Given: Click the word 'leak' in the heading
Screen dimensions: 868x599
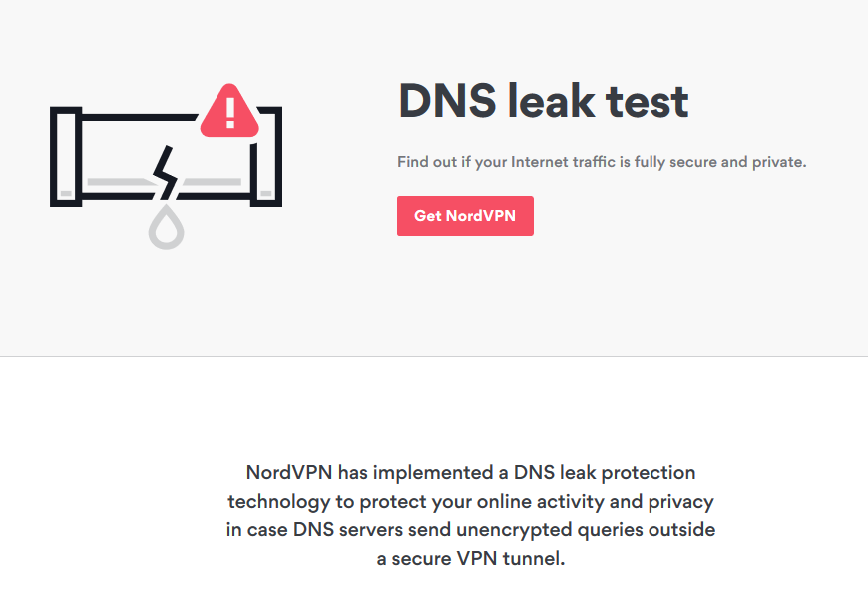Looking at the screenshot, I should coord(551,101).
